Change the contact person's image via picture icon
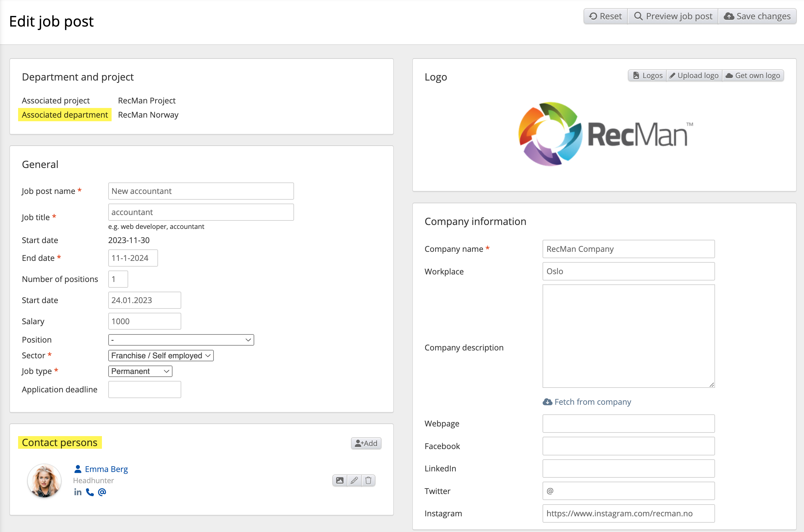Screen dimensions: 804x532 (340, 480)
